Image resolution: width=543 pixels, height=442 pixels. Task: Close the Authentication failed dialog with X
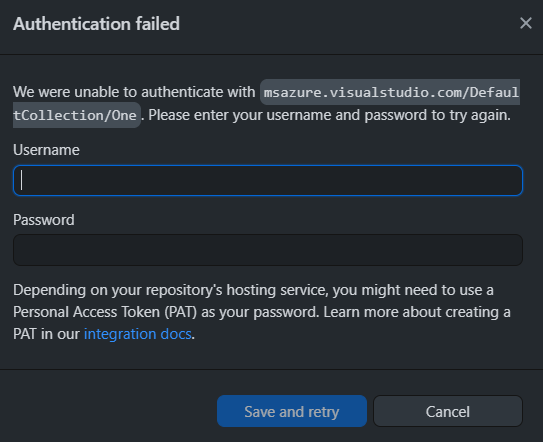(x=525, y=23)
